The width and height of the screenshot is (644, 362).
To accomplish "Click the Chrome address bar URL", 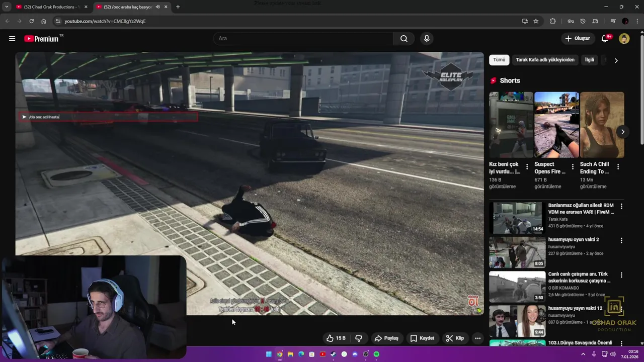I will pos(105,21).
